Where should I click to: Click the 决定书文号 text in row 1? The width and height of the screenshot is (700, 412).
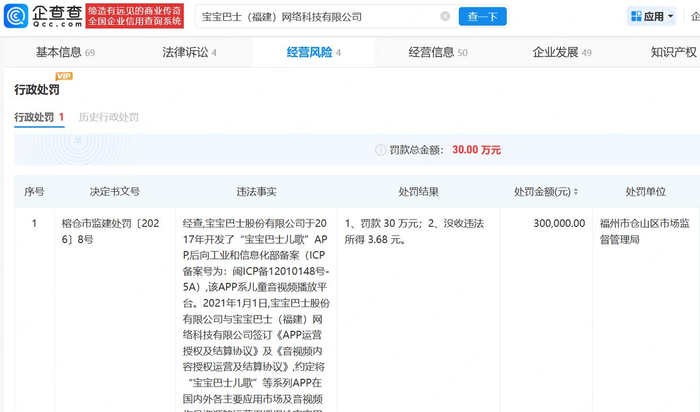coord(111,231)
